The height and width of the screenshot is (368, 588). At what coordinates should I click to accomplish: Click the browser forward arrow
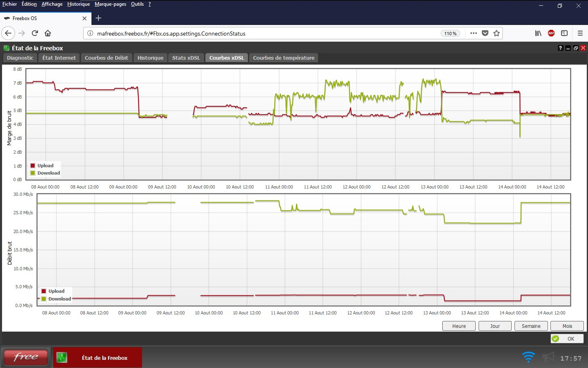click(22, 33)
